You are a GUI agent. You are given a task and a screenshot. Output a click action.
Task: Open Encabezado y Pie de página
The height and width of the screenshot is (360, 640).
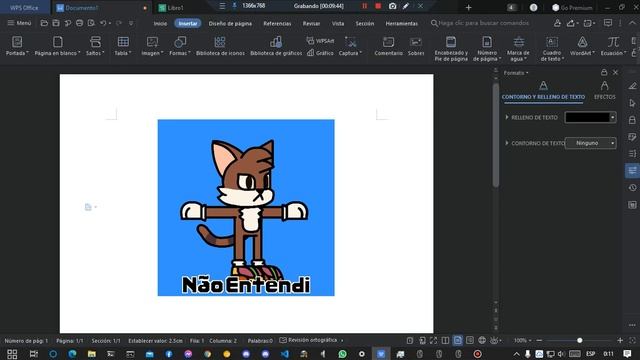451,48
